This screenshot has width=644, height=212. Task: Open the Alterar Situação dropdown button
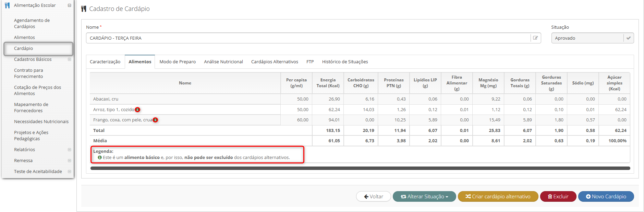pyautogui.click(x=424, y=197)
